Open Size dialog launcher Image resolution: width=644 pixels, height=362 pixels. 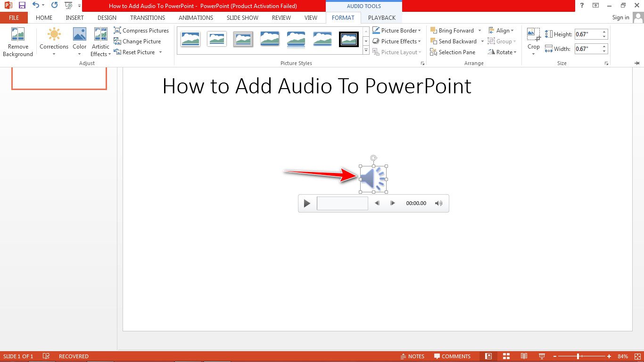tap(606, 63)
